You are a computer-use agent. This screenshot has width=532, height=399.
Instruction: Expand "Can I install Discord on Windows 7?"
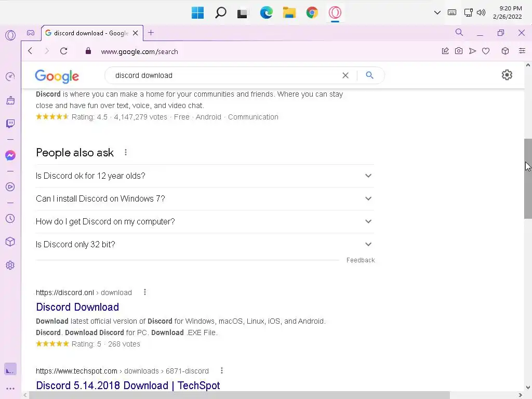(x=205, y=198)
